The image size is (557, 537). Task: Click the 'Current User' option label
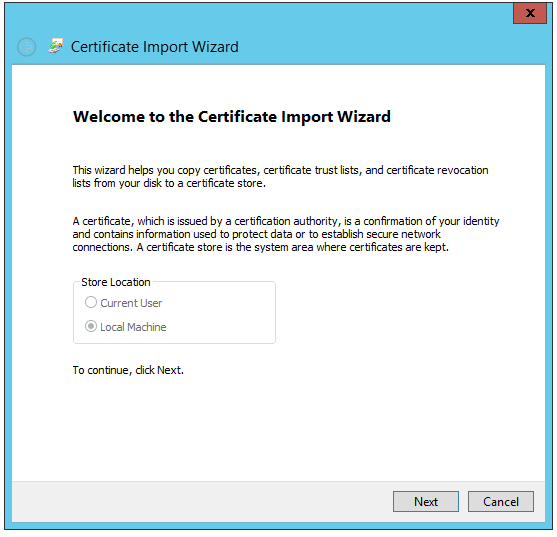point(131,303)
